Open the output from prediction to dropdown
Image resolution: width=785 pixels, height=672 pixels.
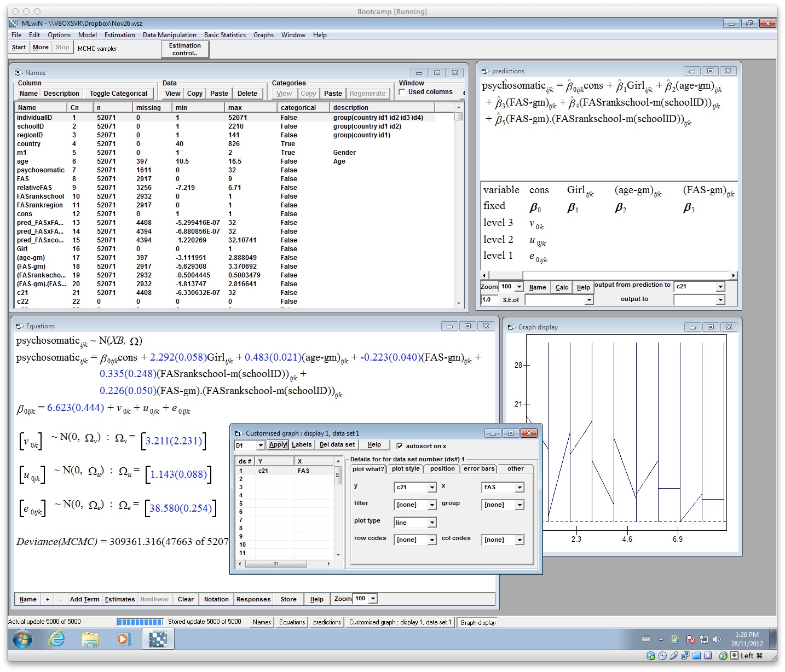click(720, 287)
